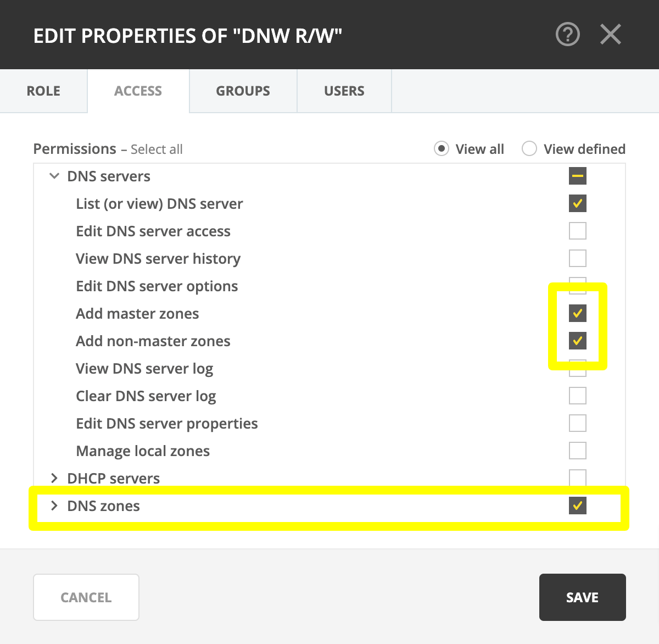Collapse the DNS servers tree node
Screen dimensions: 659x644
click(54, 176)
